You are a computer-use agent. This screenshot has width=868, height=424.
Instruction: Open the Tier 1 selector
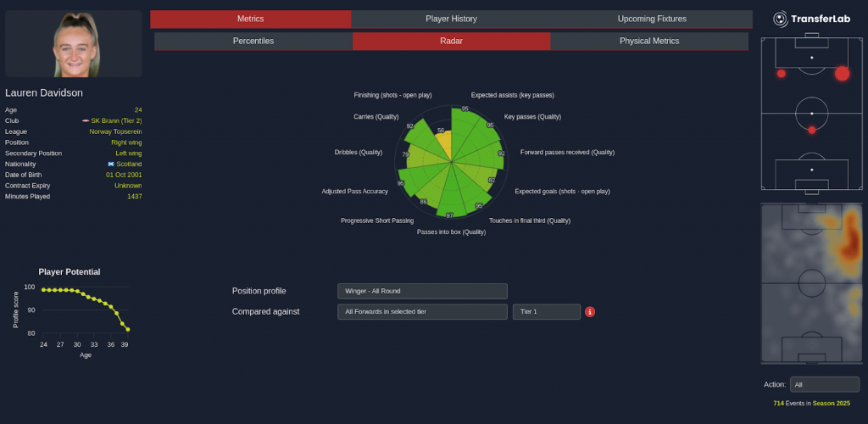(x=546, y=312)
